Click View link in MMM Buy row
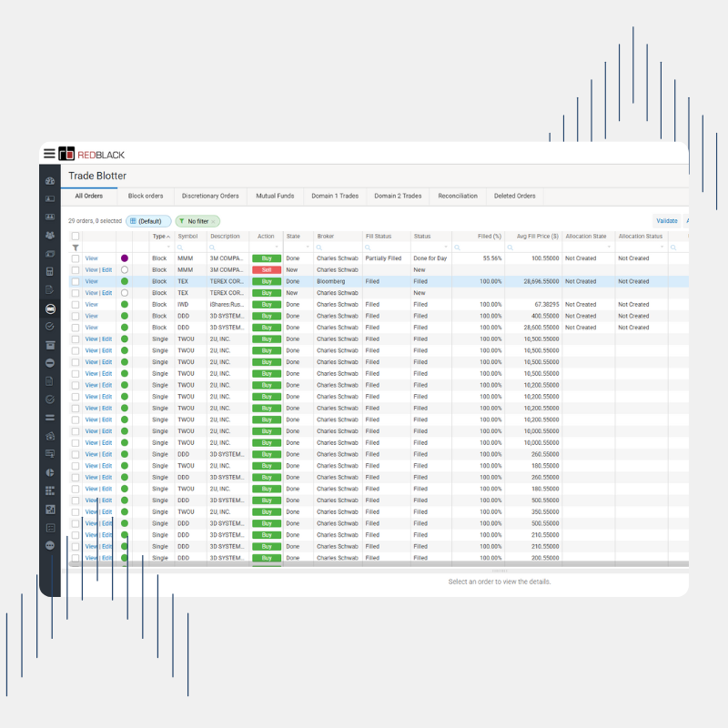 coord(92,258)
